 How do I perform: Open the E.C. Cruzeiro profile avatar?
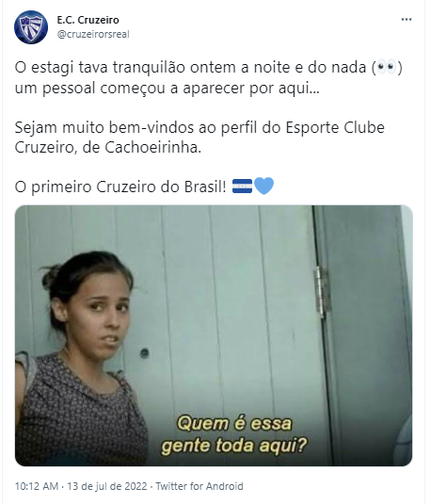point(31,27)
